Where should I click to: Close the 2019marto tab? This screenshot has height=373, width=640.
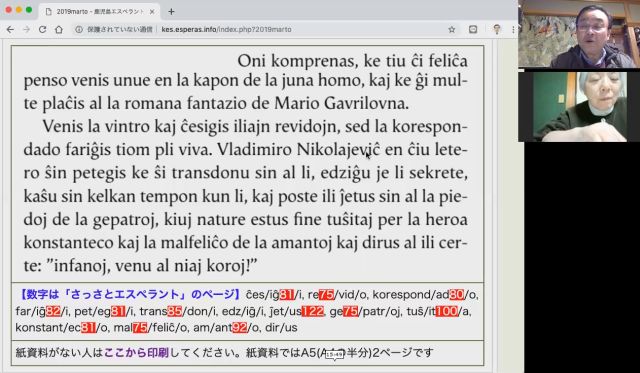[x=152, y=11]
